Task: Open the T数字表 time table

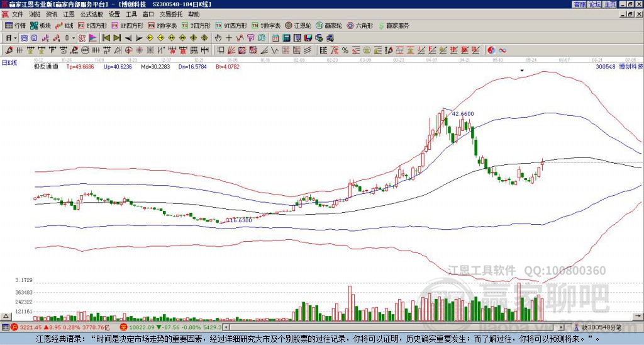Action: coord(266,25)
